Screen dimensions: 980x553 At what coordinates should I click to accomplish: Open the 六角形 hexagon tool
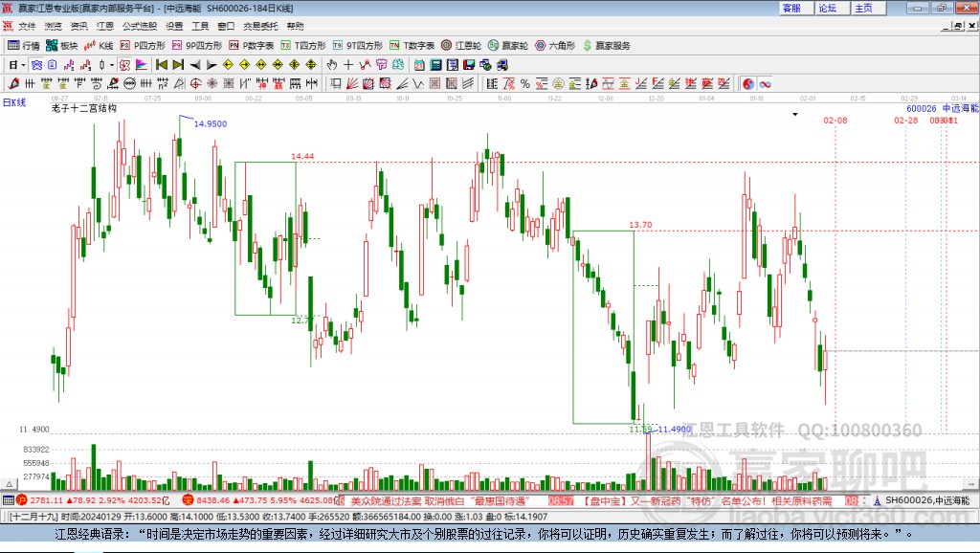(x=555, y=46)
